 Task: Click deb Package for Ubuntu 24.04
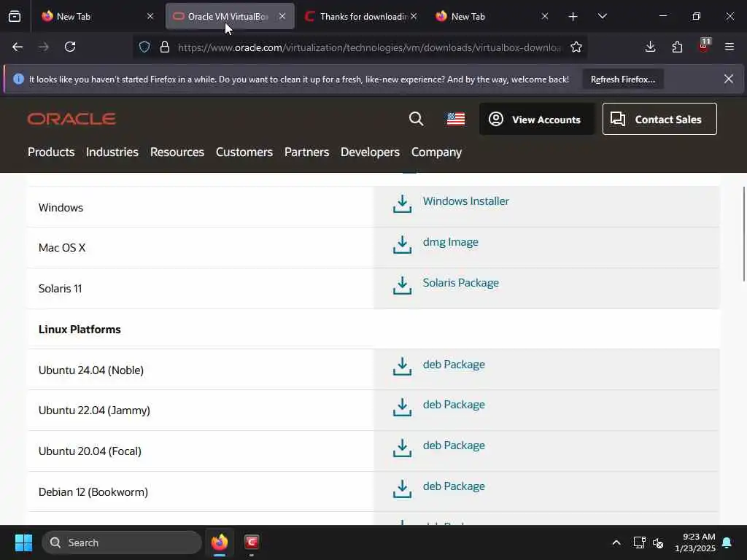click(454, 365)
